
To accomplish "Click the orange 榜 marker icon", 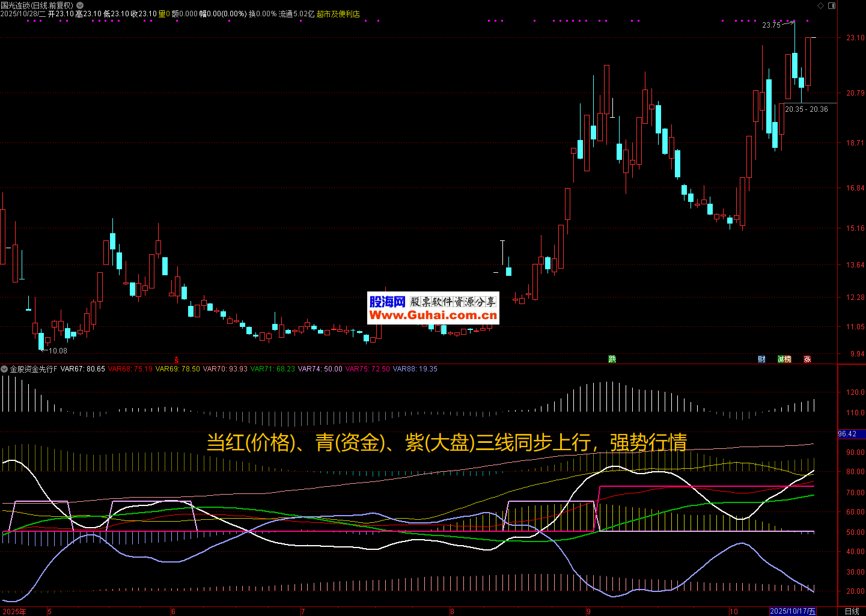I will [787, 359].
